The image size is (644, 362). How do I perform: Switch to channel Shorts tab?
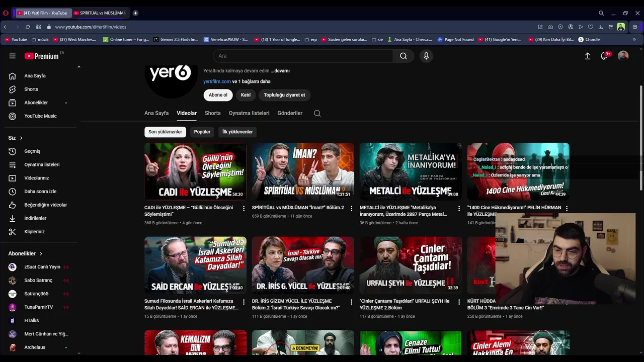213,113
